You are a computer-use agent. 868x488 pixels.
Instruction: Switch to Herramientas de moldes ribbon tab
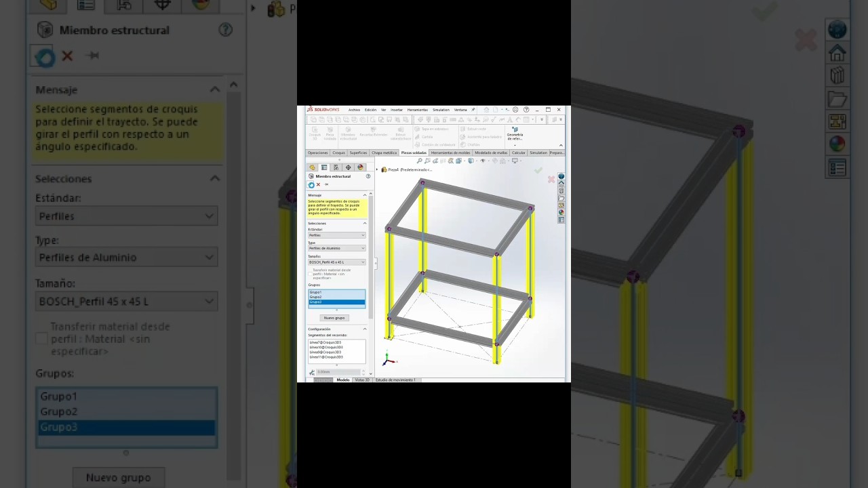[x=451, y=152]
